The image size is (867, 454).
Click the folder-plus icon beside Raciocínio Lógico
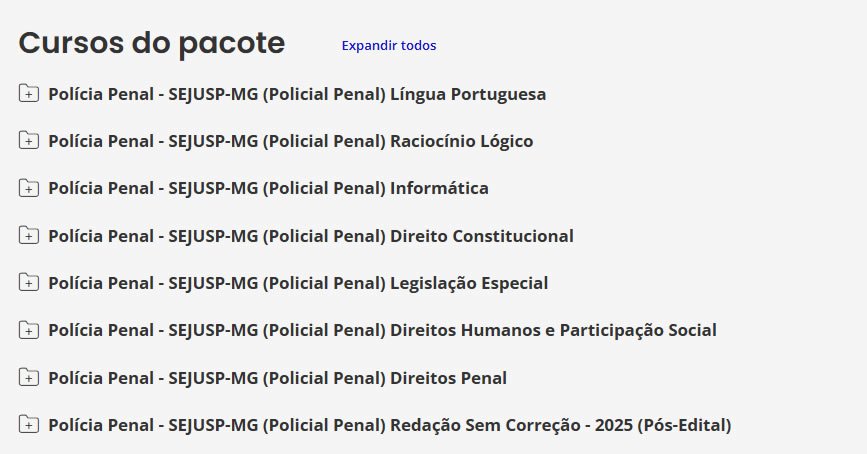[29, 141]
